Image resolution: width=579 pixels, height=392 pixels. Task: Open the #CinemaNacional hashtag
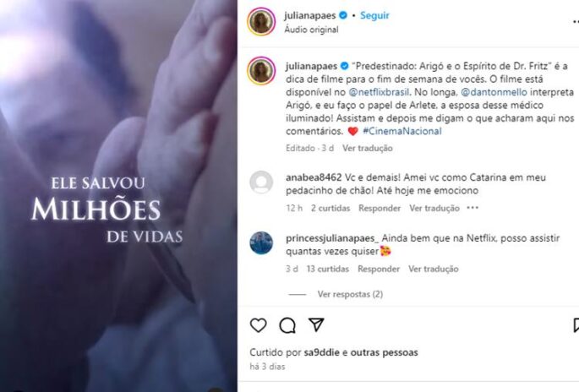pos(402,131)
